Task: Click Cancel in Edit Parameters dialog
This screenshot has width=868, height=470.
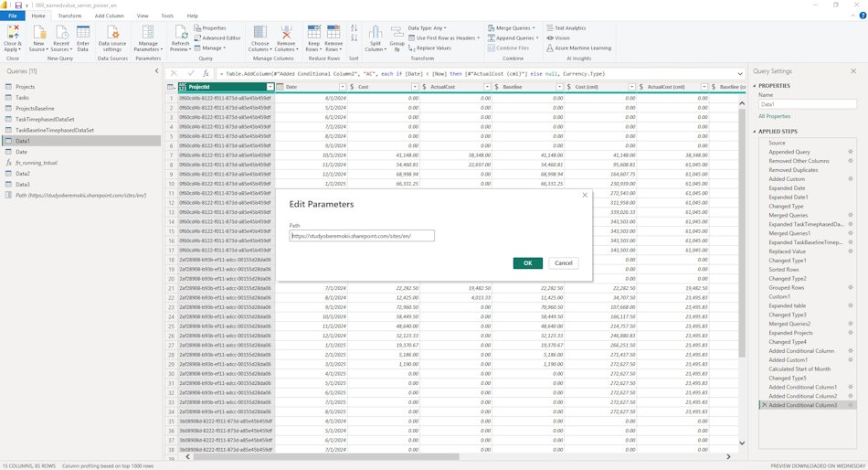Action: 564,262
